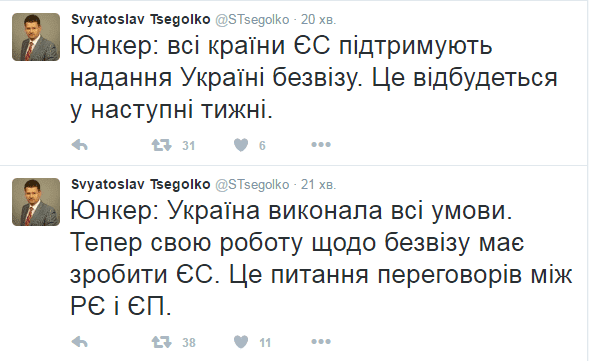The width and height of the screenshot is (589, 361).
Task: Like the tweet with 6 likes
Action: click(x=241, y=145)
